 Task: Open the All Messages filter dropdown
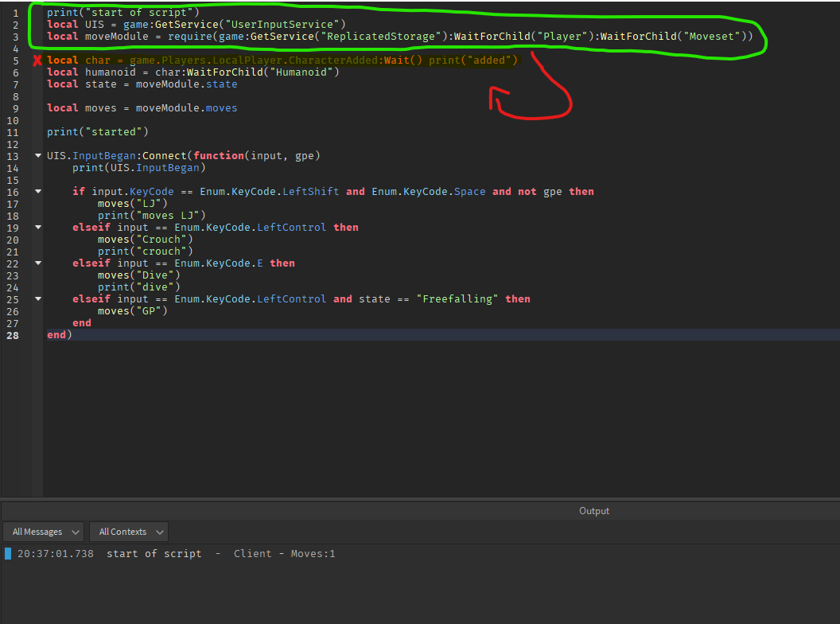point(43,532)
